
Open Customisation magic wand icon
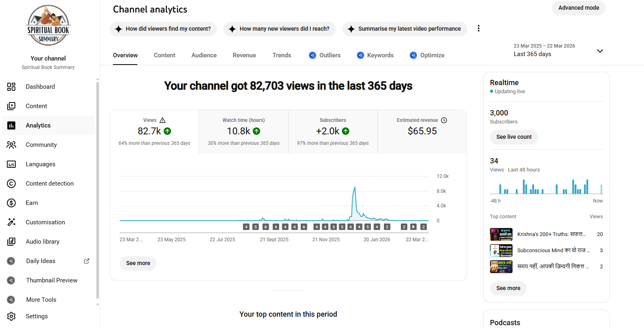click(11, 222)
